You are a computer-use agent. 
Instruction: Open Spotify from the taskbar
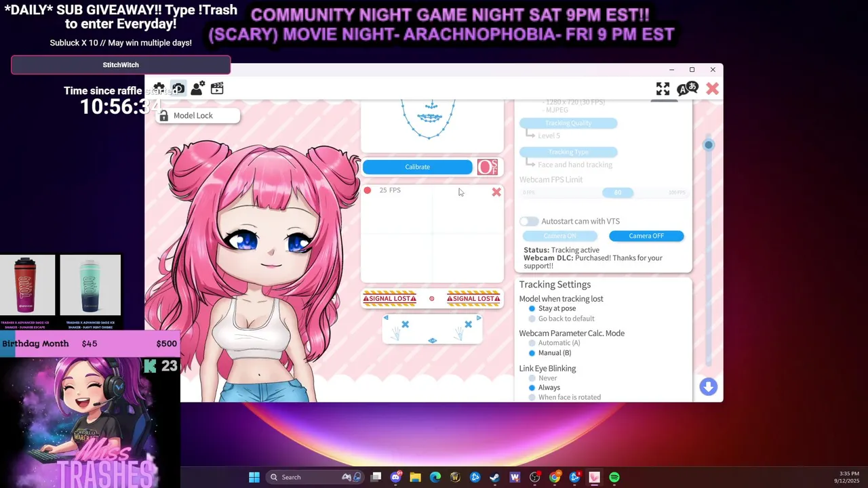[x=614, y=477]
